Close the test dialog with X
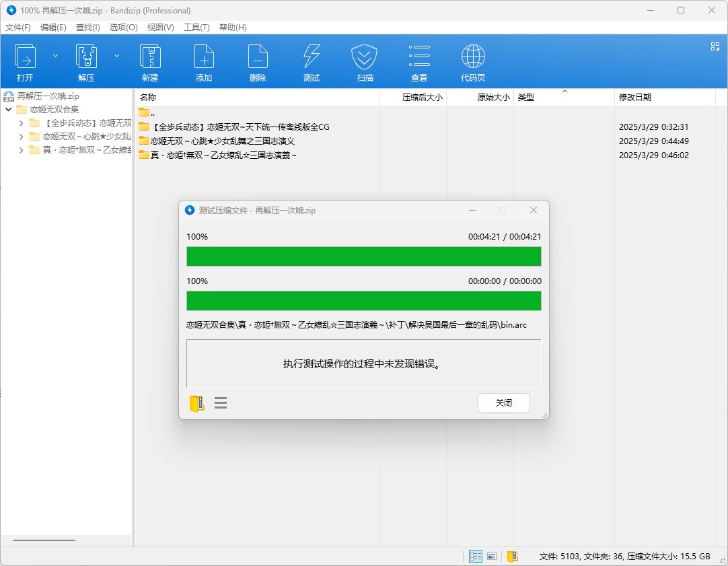Image resolution: width=728 pixels, height=566 pixels. [534, 211]
